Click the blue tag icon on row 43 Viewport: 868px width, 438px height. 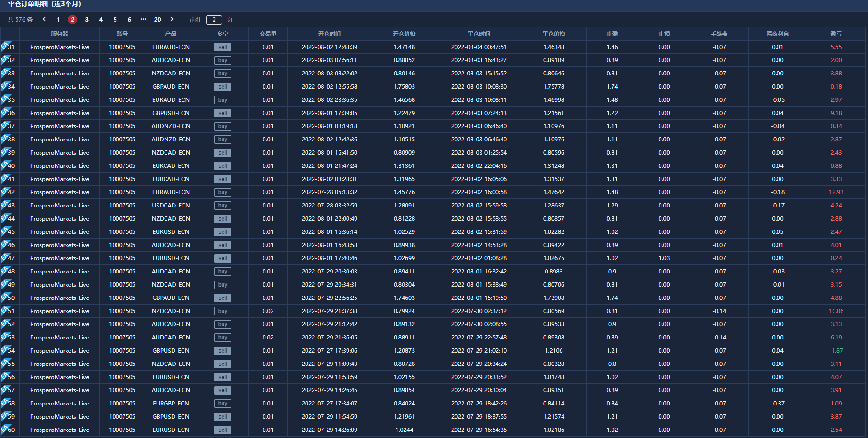[x=6, y=205]
